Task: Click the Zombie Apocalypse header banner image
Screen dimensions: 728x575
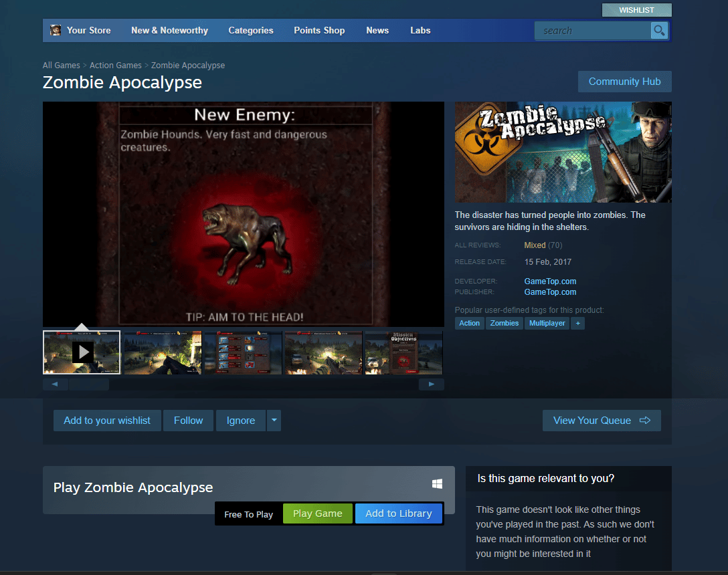Action: tap(563, 152)
